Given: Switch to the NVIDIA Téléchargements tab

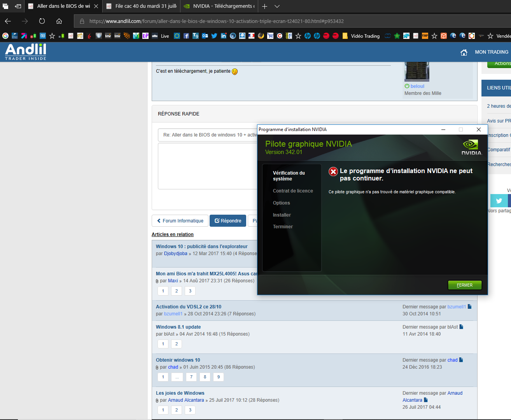Looking at the screenshot, I should point(219,6).
